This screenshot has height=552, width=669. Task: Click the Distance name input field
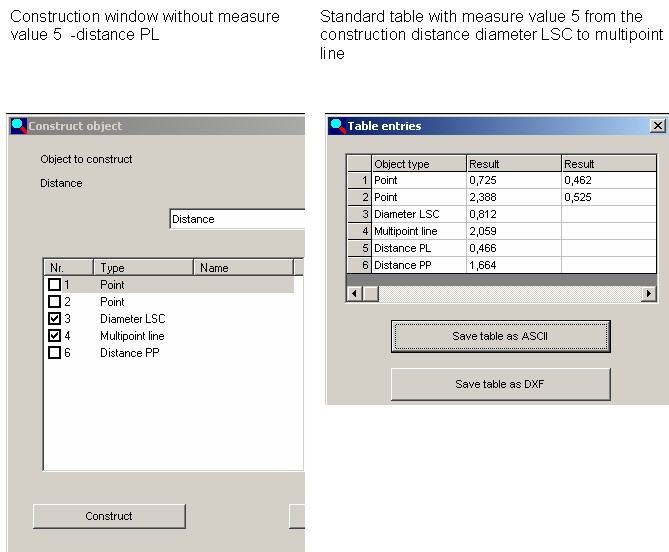pyautogui.click(x=237, y=219)
